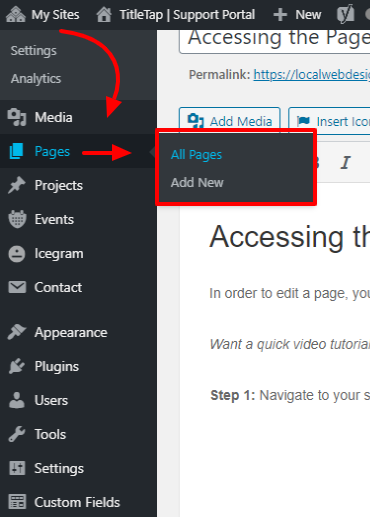Open the Contact menu
Viewport: 370px width, 517px height.
pyautogui.click(x=58, y=287)
